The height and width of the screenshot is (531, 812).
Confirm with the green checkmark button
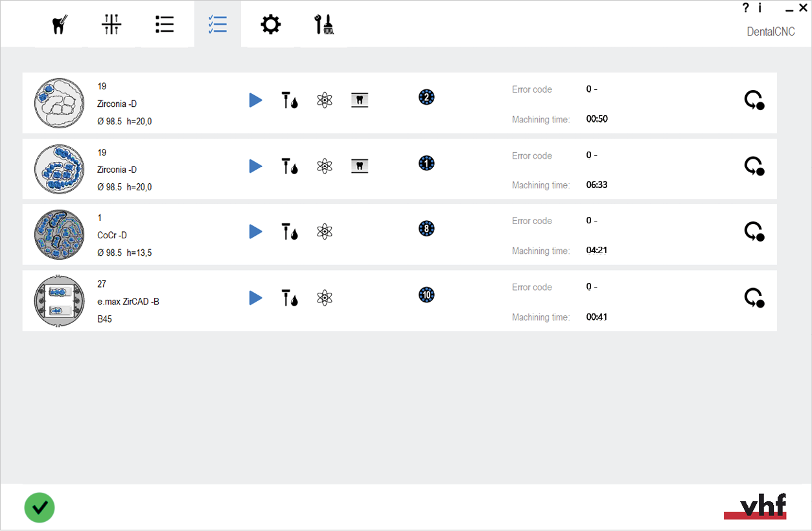point(40,507)
